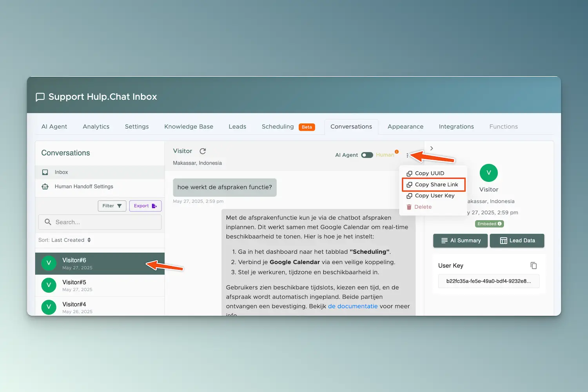Select the Leads tab
The height and width of the screenshot is (392, 588).
238,127
